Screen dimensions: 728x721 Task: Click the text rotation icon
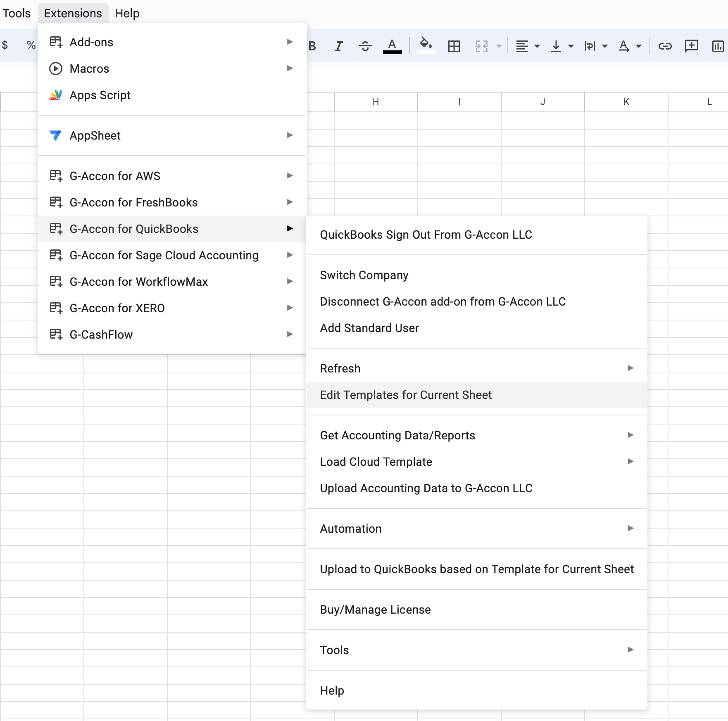tap(624, 46)
